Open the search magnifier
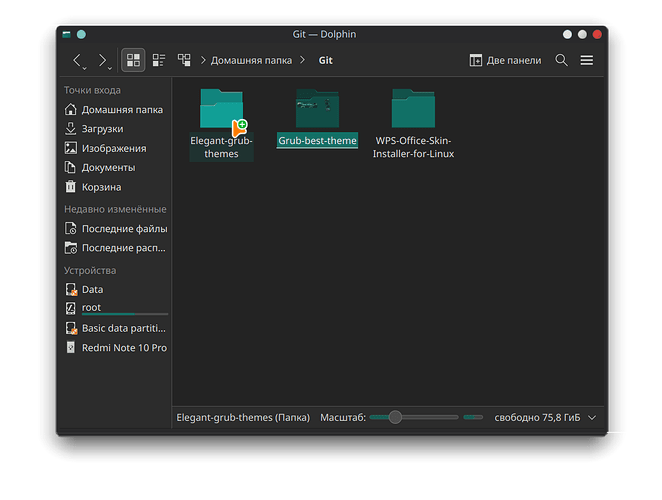The width and height of the screenshot is (662, 500). point(561,60)
